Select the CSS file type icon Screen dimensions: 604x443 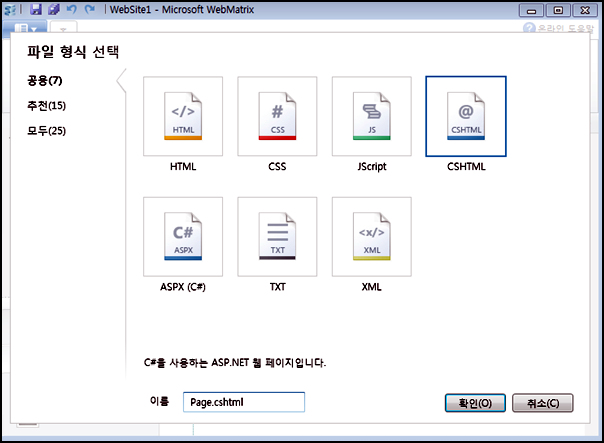tap(277, 116)
